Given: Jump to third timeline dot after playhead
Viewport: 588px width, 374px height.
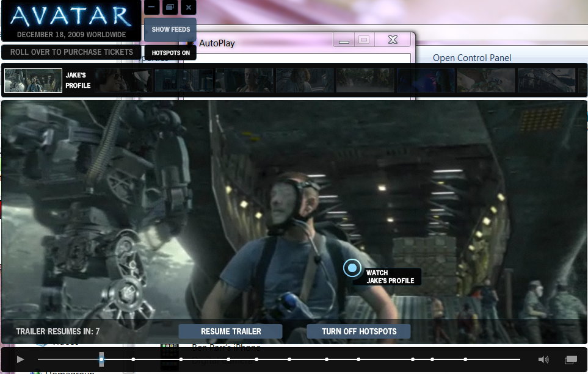Looking at the screenshot, I should tap(228, 359).
